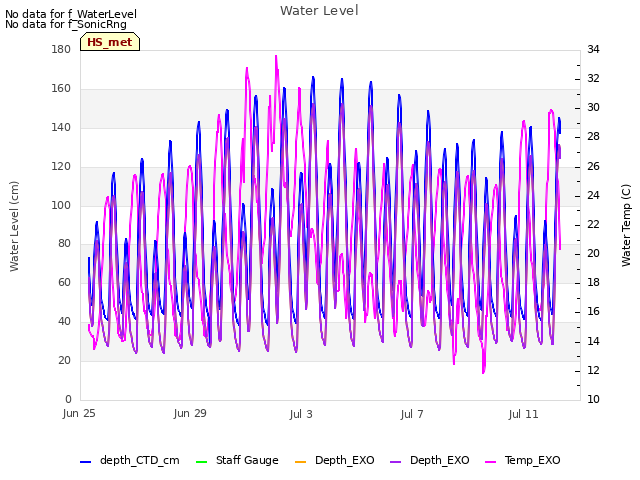The image size is (640, 480).
Task: Click the green Staff Gauge color swatch
Action: pos(201,461)
